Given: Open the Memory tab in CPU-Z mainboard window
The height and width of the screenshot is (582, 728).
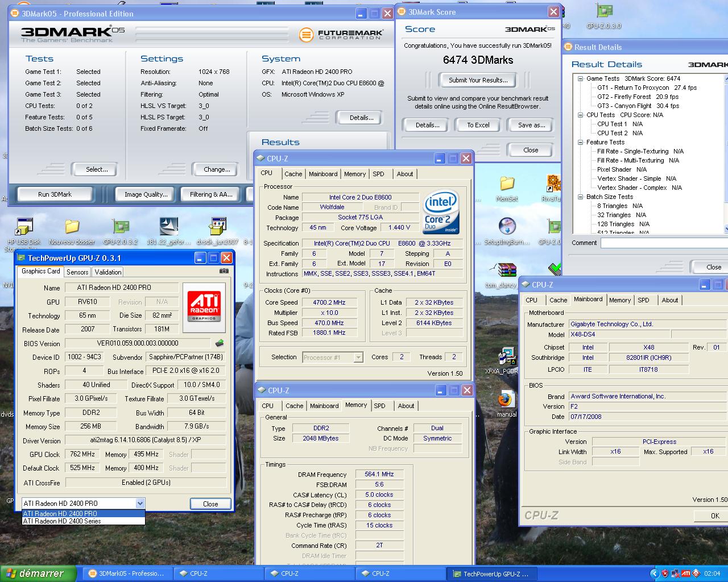Looking at the screenshot, I should [x=620, y=300].
